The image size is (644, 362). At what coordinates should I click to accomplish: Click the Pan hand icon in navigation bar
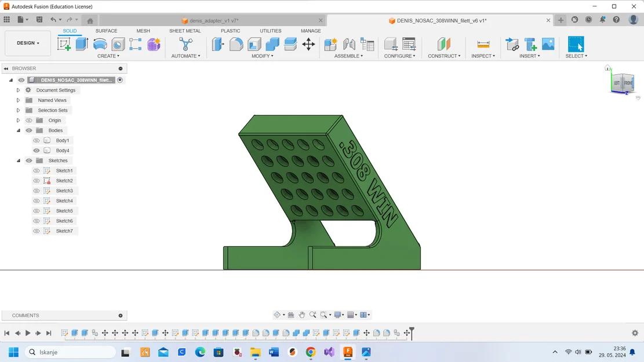302,315
